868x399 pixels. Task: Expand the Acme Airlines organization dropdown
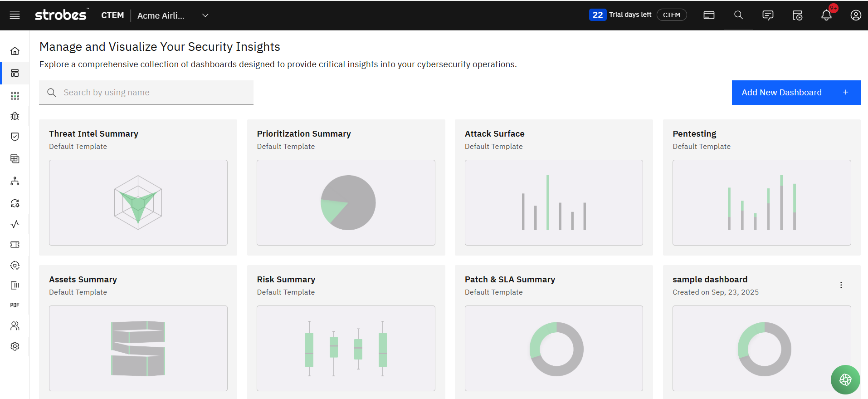tap(205, 15)
